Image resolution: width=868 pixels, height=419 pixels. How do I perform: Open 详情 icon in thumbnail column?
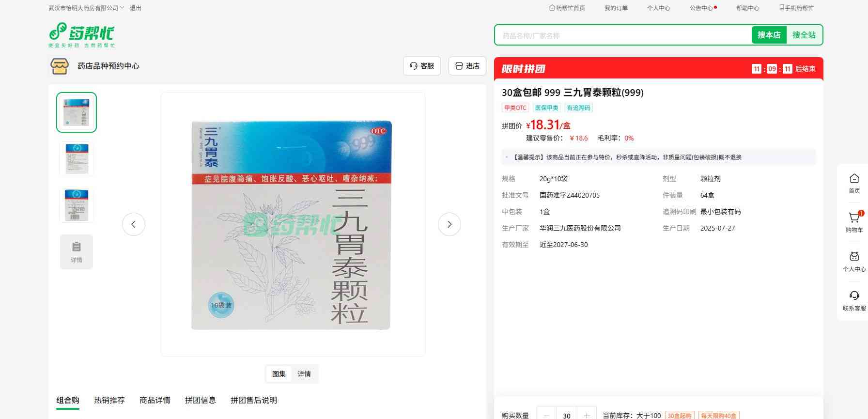[77, 252]
